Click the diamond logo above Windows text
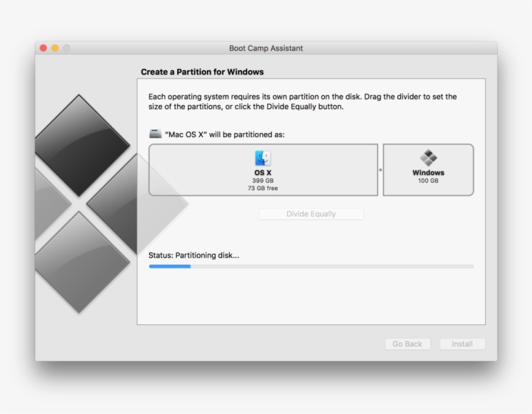This screenshot has height=414, width=532. 429,158
